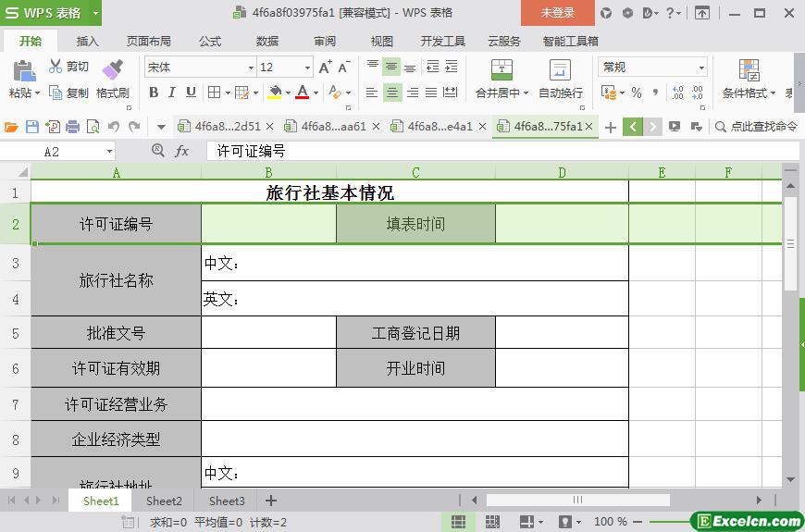The width and height of the screenshot is (805, 532).
Task: Open the Sheet2 worksheet tab
Action: click(x=164, y=501)
